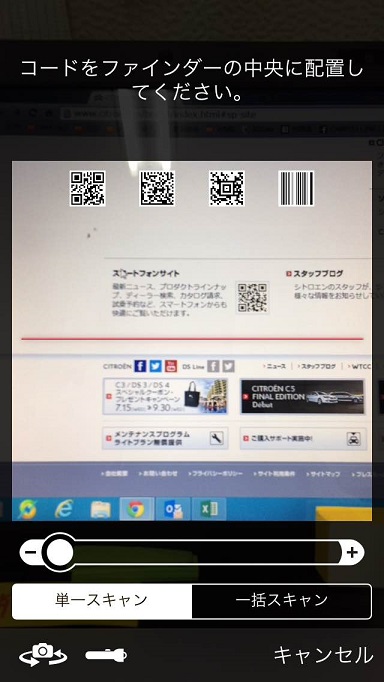
Task: Click the QR code beside スマートフォンサイト text
Action: click(x=252, y=298)
